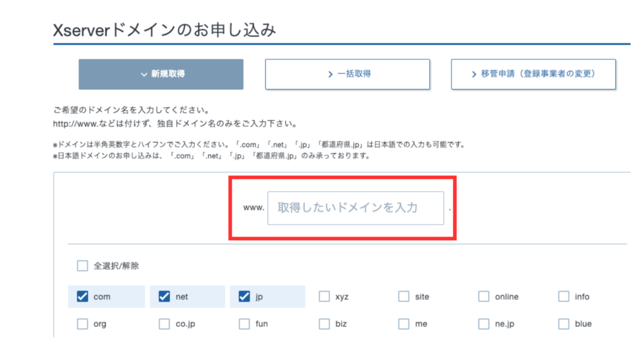Check the xyz domain checkbox

click(325, 297)
